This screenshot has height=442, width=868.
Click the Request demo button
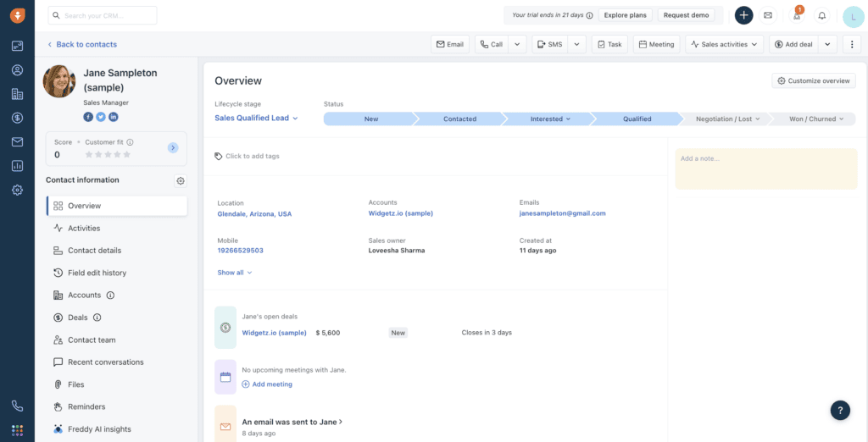click(x=686, y=15)
